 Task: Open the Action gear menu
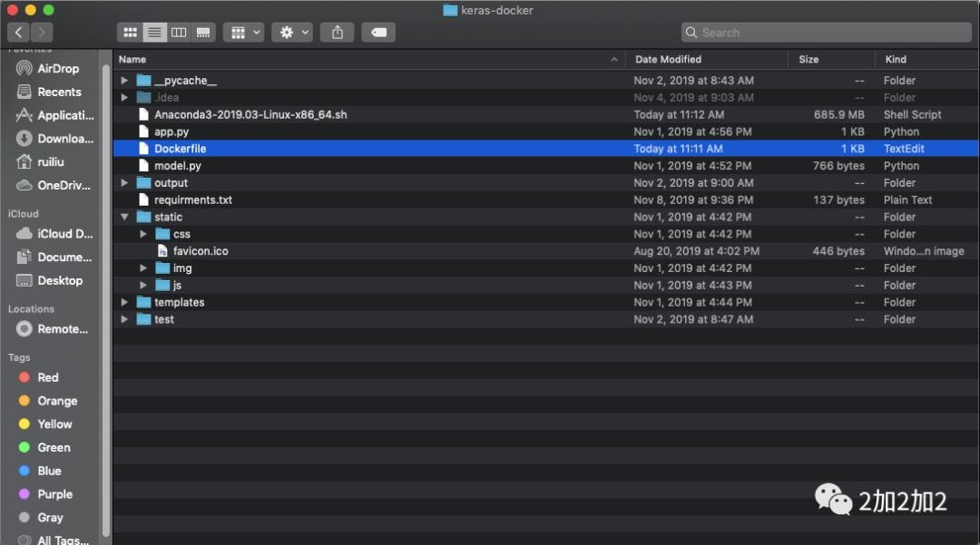tap(292, 32)
